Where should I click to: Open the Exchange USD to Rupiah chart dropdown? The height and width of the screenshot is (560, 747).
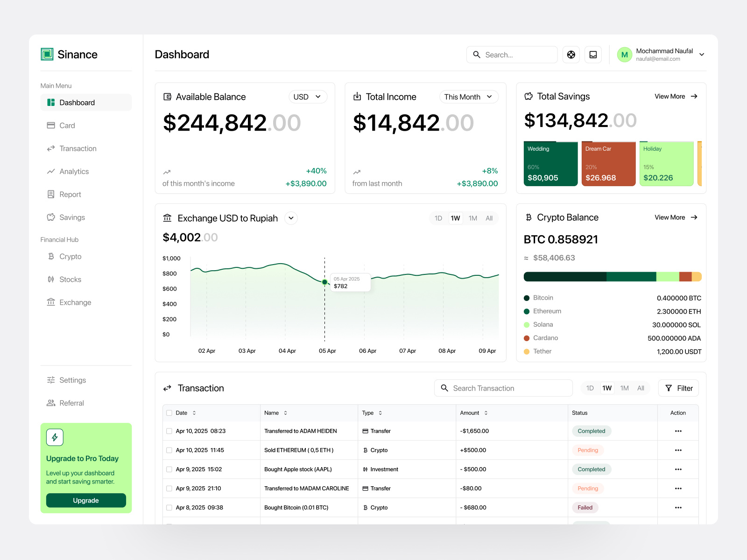pyautogui.click(x=291, y=218)
